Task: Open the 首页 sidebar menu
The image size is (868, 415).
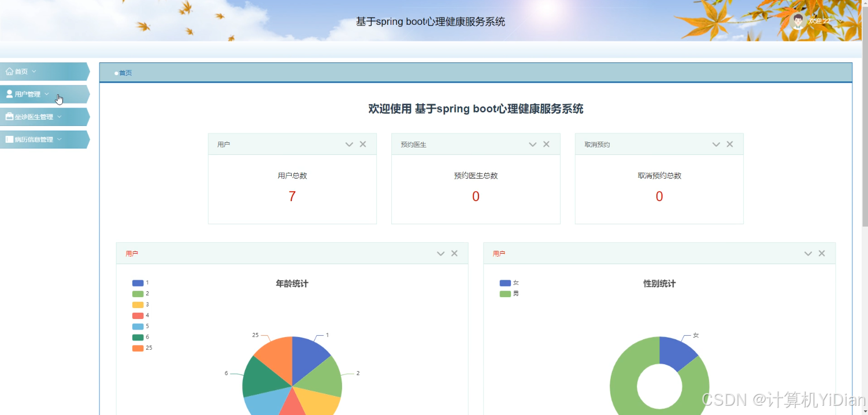Action: click(44, 72)
